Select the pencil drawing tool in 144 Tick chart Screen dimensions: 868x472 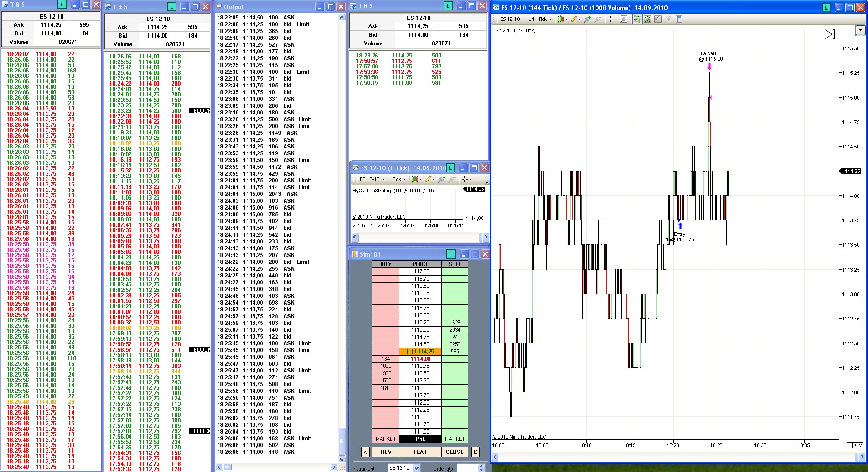point(575,19)
